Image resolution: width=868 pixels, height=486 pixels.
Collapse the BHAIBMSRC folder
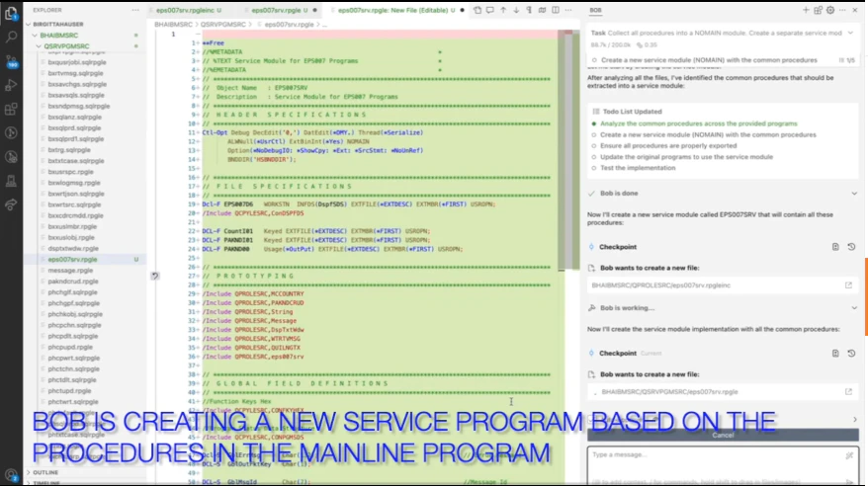tap(35, 36)
